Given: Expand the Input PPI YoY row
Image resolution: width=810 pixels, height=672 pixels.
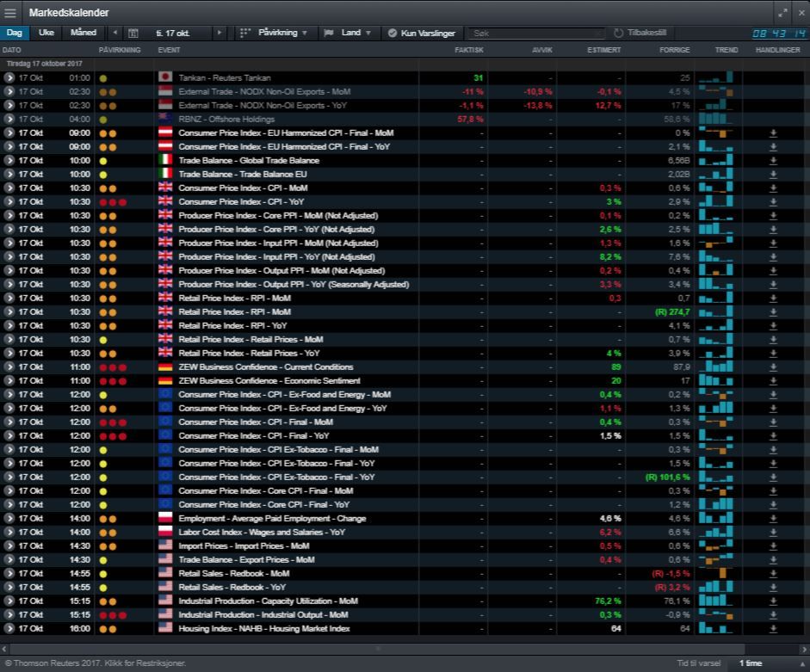Looking at the screenshot, I should click(9, 256).
